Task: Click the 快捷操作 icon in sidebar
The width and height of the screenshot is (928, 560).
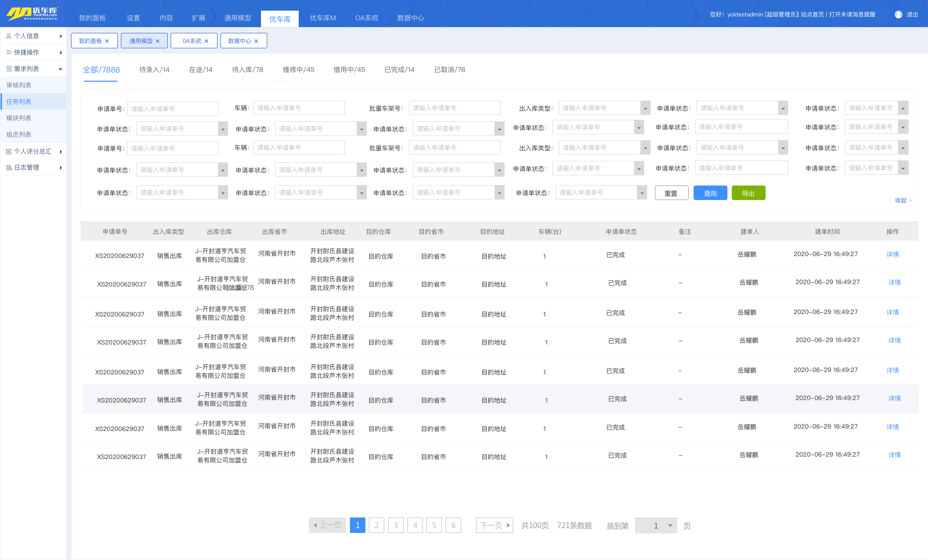Action: click(9, 52)
